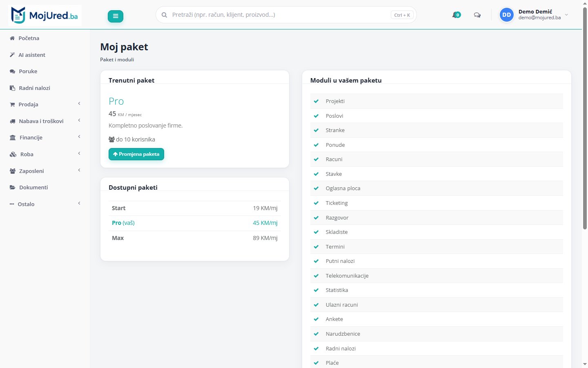
Task: Click the AI asistent wand icon
Action: click(x=12, y=55)
